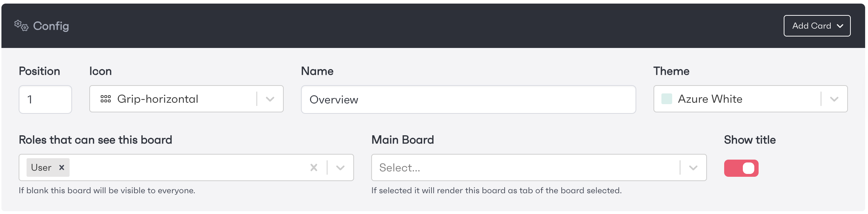868x214 pixels.
Task: Expand the Icon dropdown chevron
Action: [270, 99]
